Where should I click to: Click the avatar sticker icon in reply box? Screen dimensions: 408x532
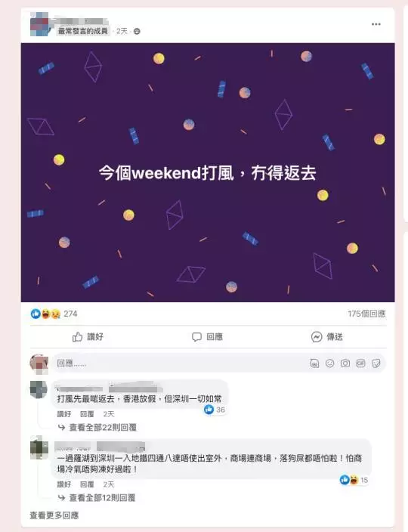tap(314, 363)
